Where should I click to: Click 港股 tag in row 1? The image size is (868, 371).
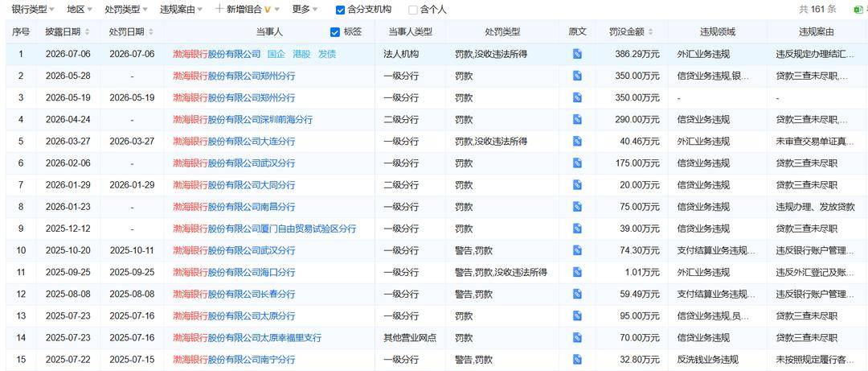[301, 55]
